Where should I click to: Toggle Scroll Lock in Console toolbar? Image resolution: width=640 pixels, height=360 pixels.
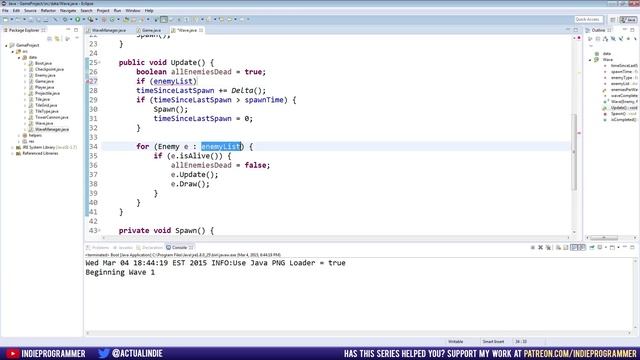pyautogui.click(x=566, y=247)
